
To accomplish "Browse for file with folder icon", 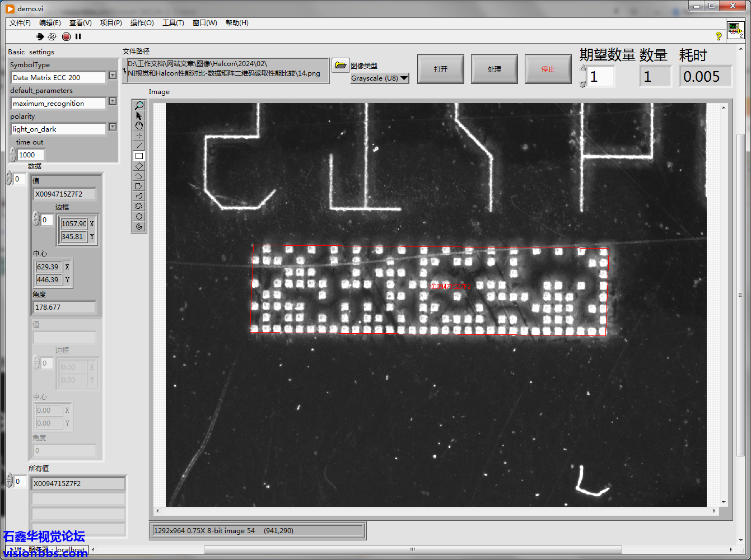I will click(x=340, y=66).
